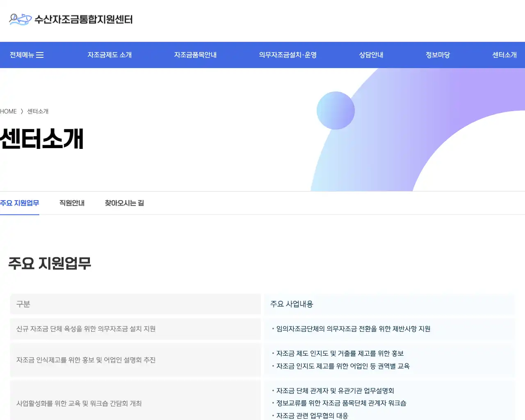Click the decorative circle graphic in the banner
The image size is (525, 420).
[x=336, y=110]
